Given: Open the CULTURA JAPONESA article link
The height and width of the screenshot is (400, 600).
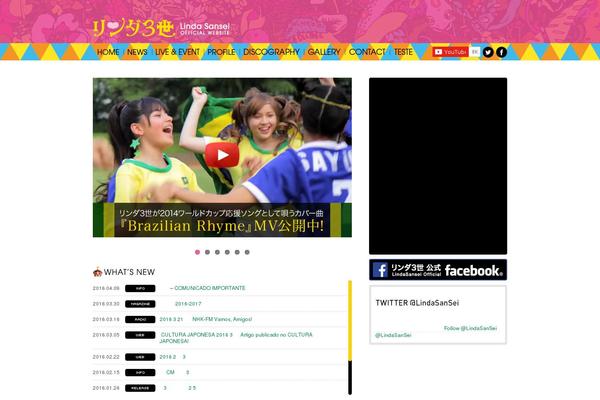Looking at the screenshot, I should point(236,338).
